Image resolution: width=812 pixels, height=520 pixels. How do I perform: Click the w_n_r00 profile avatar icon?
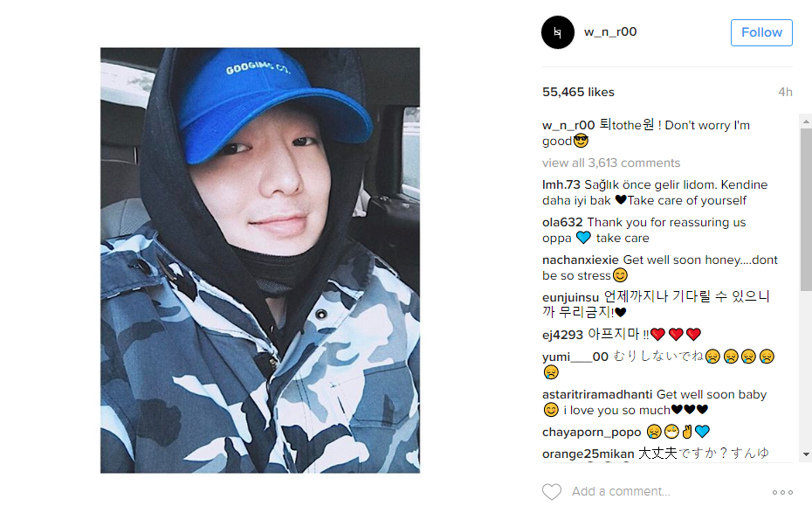click(558, 32)
